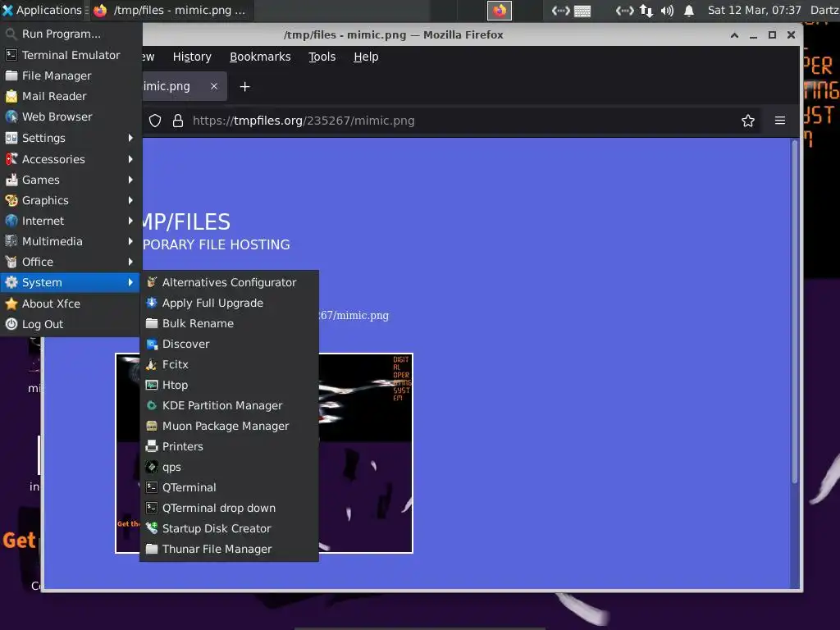The image size is (840, 630).
Task: Click the Printers icon
Action: click(152, 446)
